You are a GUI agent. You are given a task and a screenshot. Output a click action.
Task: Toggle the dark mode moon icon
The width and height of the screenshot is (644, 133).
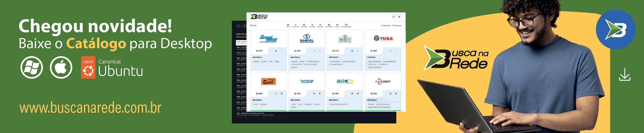[x=394, y=17]
